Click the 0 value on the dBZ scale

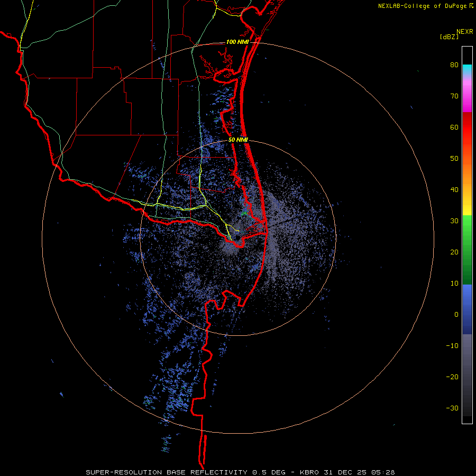[x=456, y=315]
